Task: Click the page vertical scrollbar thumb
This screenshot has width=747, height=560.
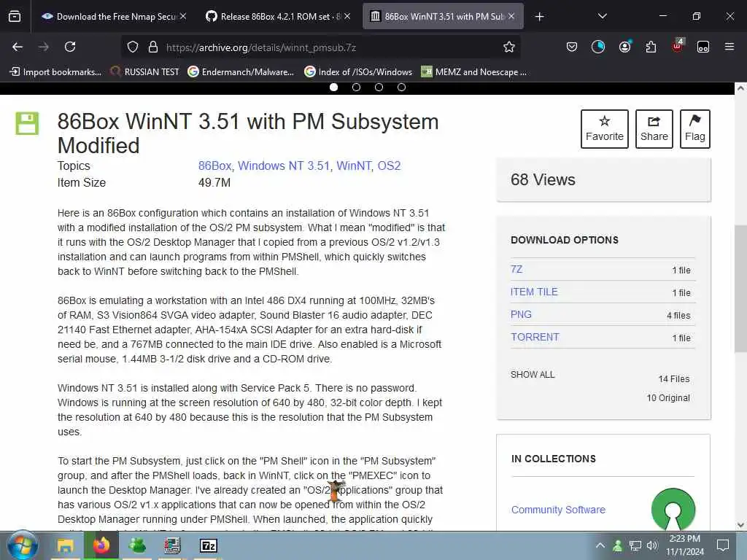Action: tap(740, 288)
